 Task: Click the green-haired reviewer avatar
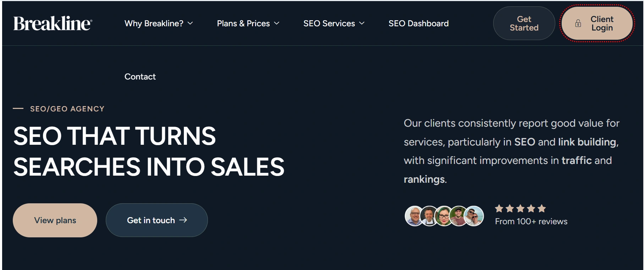[x=444, y=216]
